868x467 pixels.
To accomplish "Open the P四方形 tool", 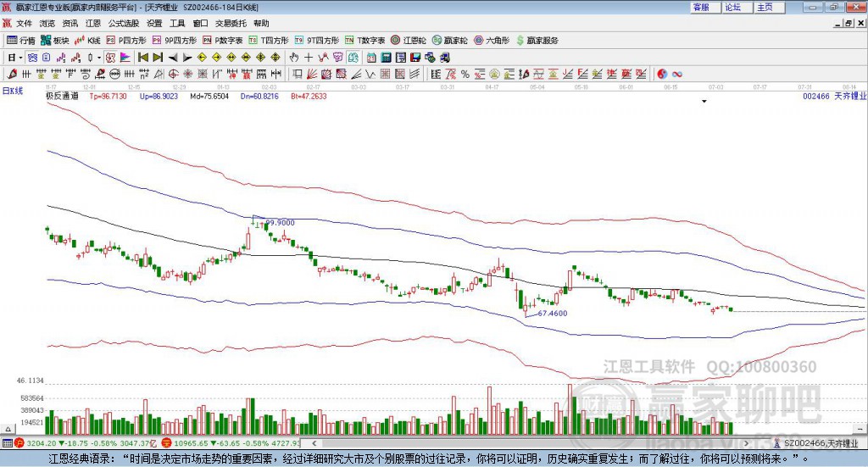I will pyautogui.click(x=126, y=41).
